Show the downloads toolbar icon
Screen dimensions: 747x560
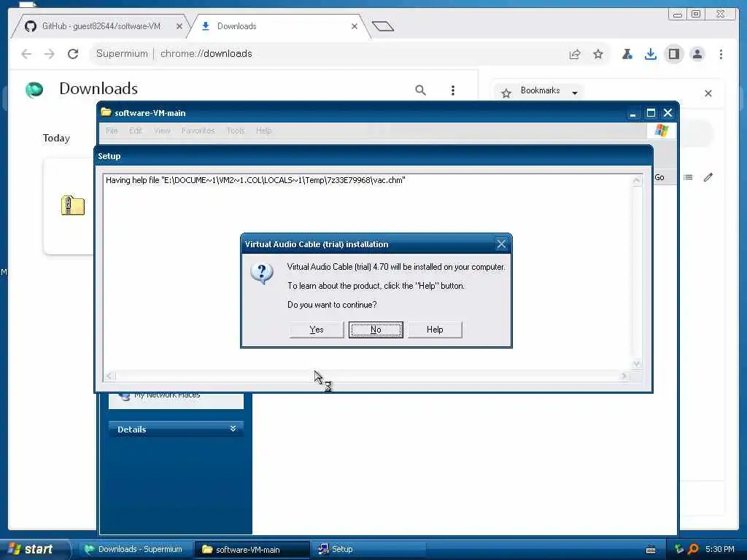650,54
